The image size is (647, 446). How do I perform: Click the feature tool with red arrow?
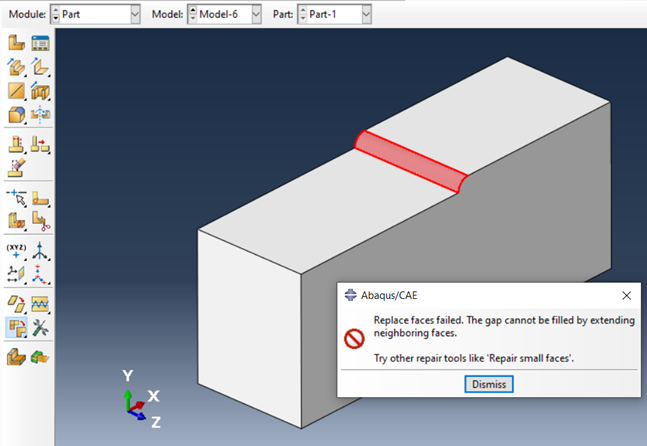coord(40,144)
